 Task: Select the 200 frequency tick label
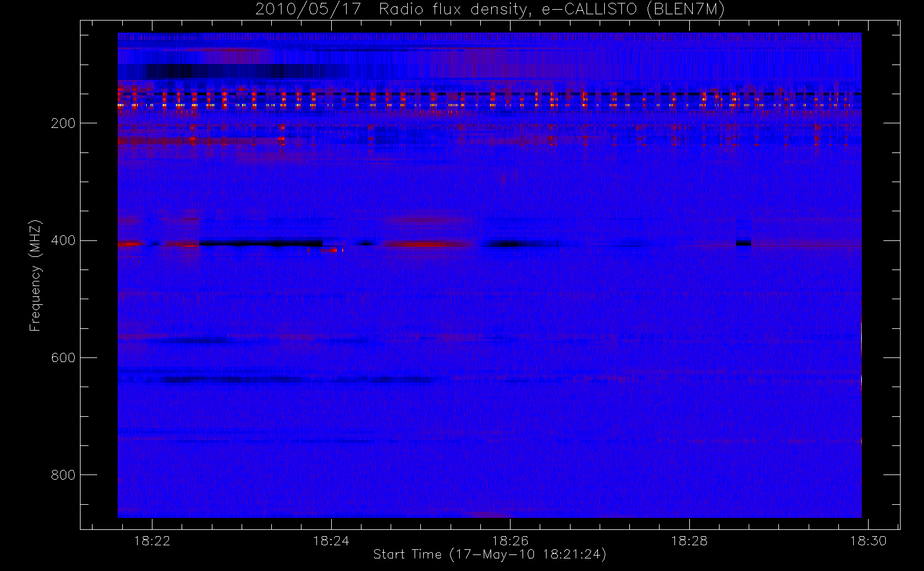(x=63, y=123)
